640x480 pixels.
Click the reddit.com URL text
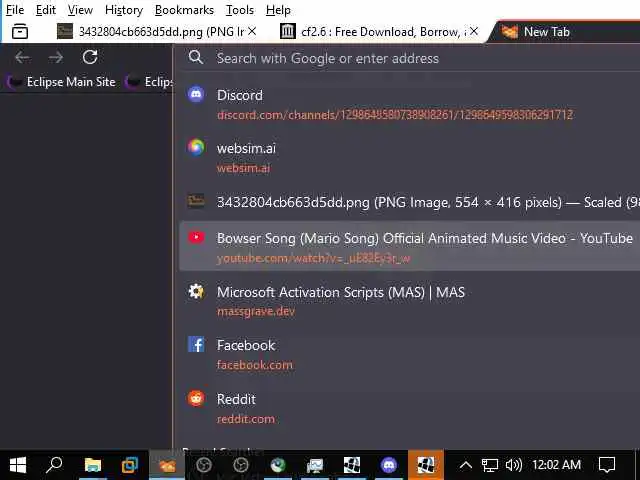click(x=246, y=419)
